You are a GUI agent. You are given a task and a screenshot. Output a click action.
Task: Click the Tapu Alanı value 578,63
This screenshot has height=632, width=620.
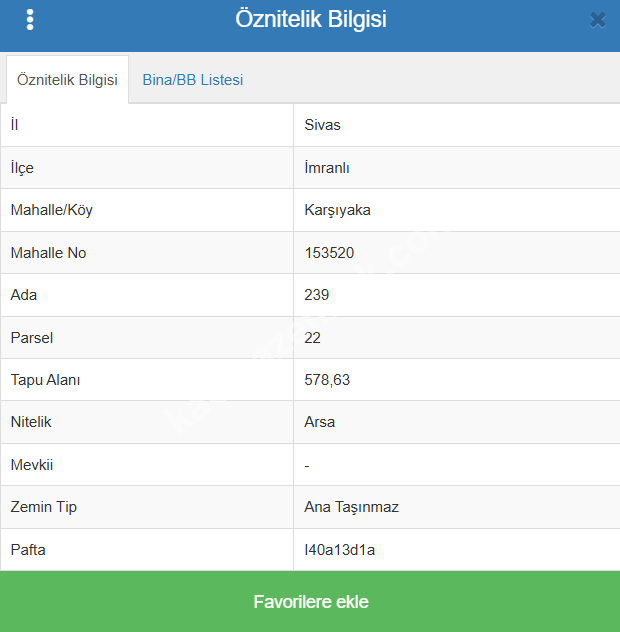tap(327, 380)
